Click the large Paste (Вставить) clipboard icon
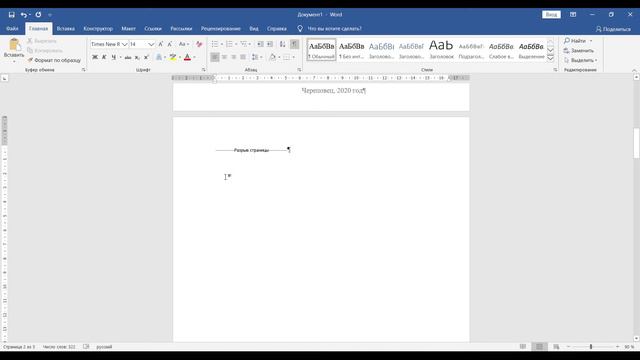The width and height of the screenshot is (640, 360). (14, 44)
